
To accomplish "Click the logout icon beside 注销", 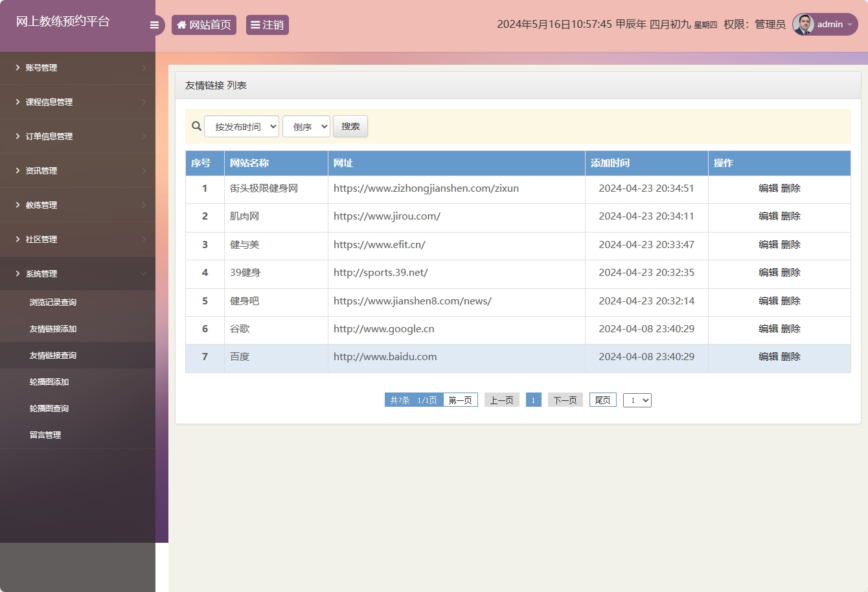I will tap(255, 25).
